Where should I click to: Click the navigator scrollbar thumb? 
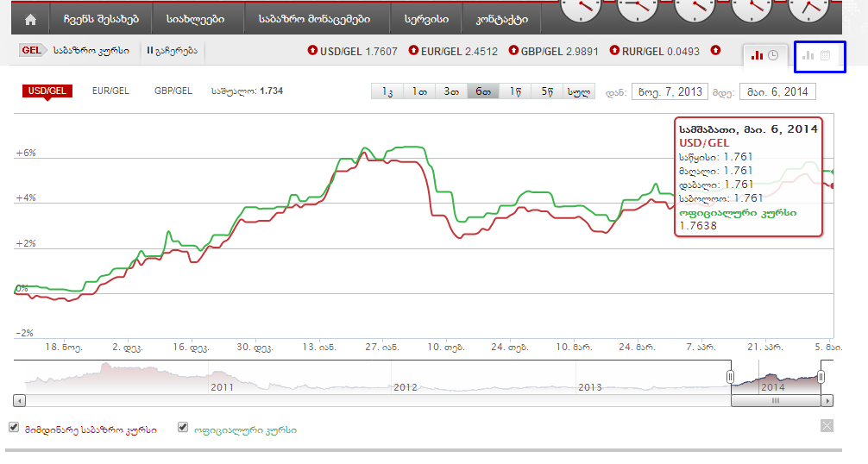(x=776, y=400)
